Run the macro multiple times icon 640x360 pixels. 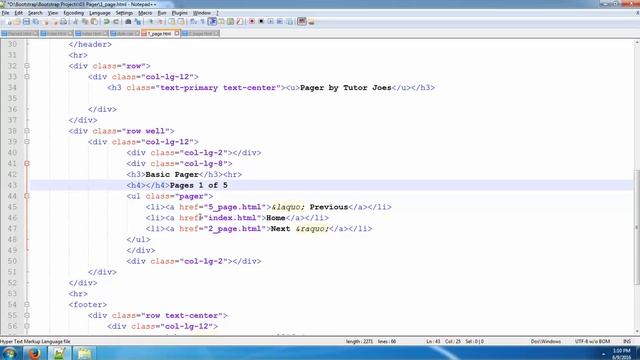click(280, 22)
